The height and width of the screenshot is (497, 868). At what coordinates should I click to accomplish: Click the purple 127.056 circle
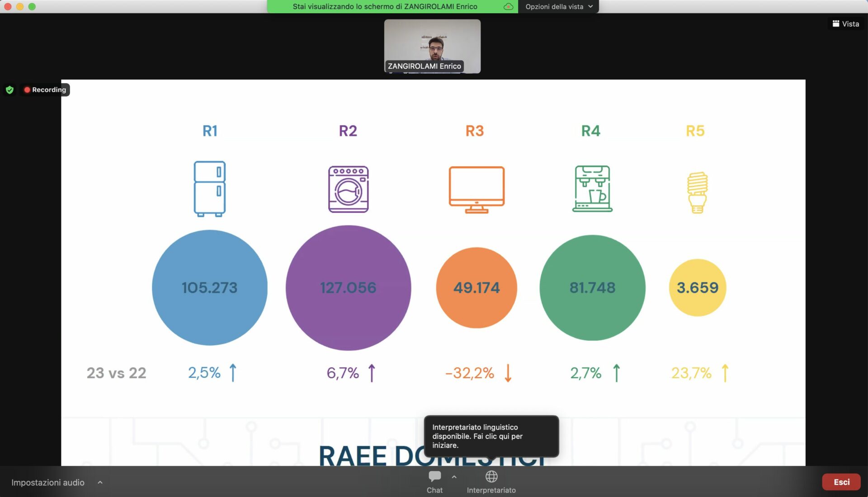tap(348, 288)
